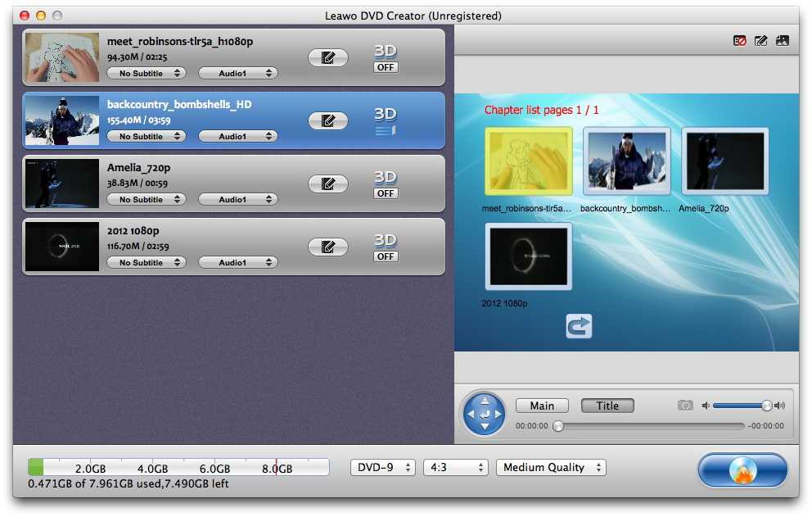The width and height of the screenshot is (812, 517).
Task: Adjust the volume slider handle
Action: tap(766, 406)
